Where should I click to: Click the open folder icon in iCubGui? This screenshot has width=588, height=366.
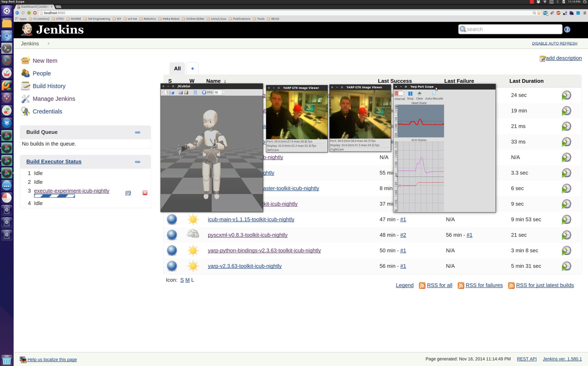pyautogui.click(x=172, y=92)
